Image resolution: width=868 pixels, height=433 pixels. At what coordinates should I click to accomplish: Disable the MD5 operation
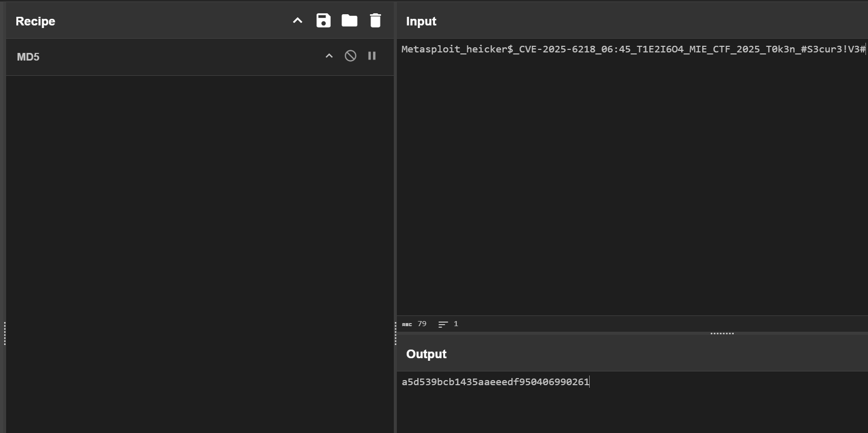click(351, 56)
